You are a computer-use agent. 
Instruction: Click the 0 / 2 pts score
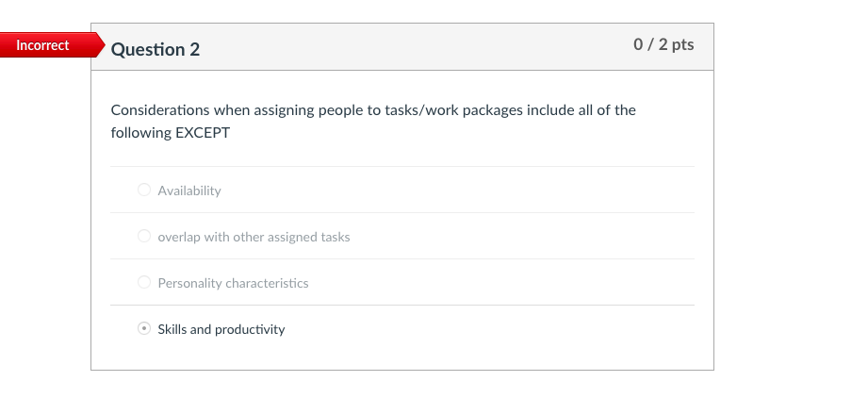pos(663,45)
